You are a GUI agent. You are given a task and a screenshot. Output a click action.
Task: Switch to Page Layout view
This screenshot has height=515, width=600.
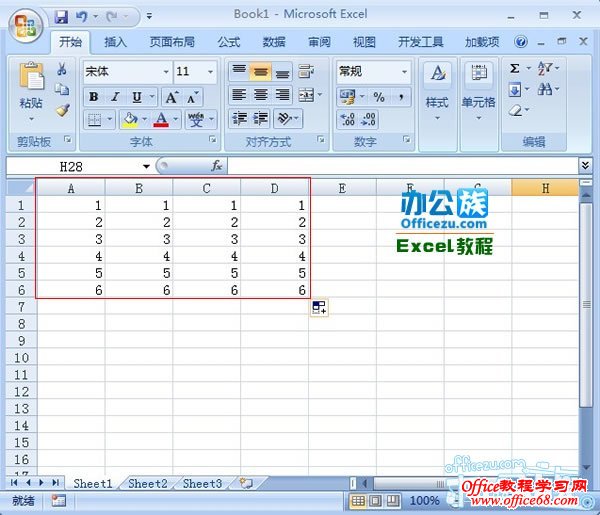tap(375, 500)
